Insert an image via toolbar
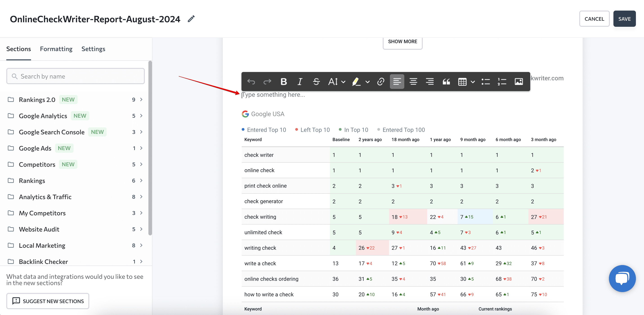 point(519,82)
